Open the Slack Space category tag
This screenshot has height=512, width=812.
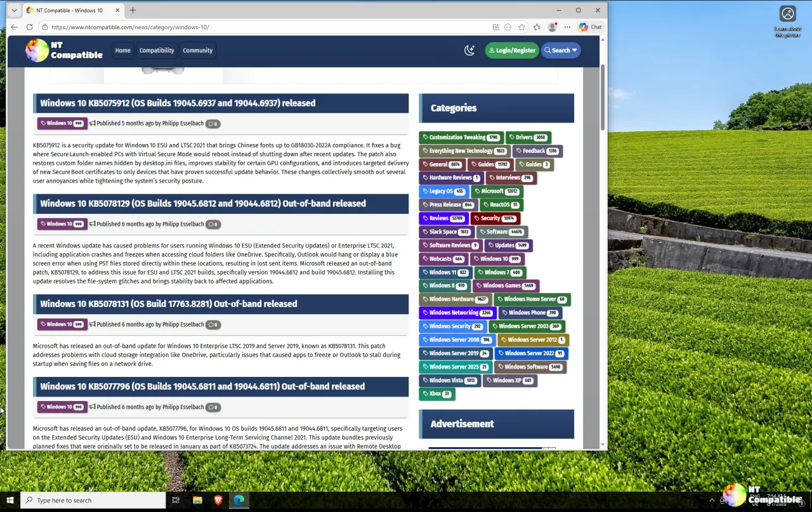[447, 232]
